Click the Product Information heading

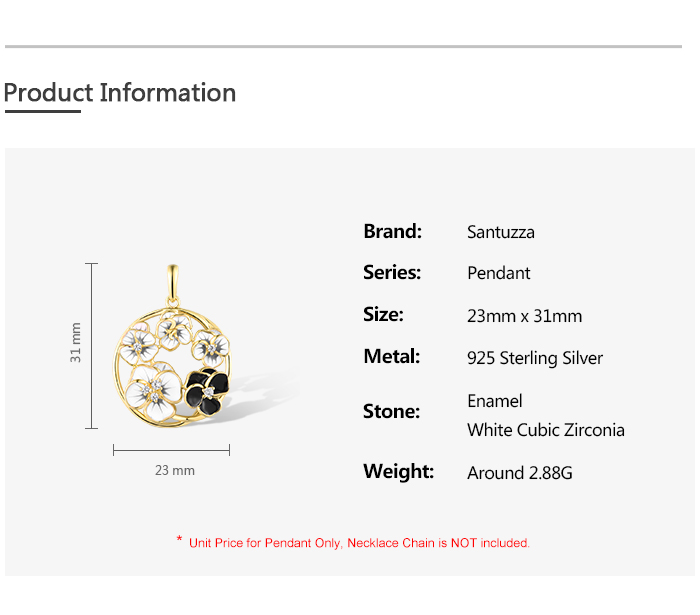(x=120, y=93)
